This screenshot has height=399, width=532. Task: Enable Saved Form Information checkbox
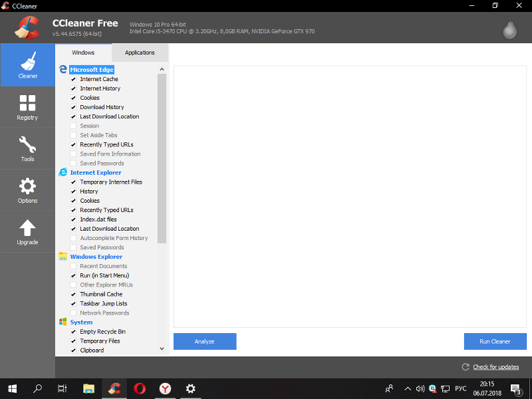tap(73, 154)
